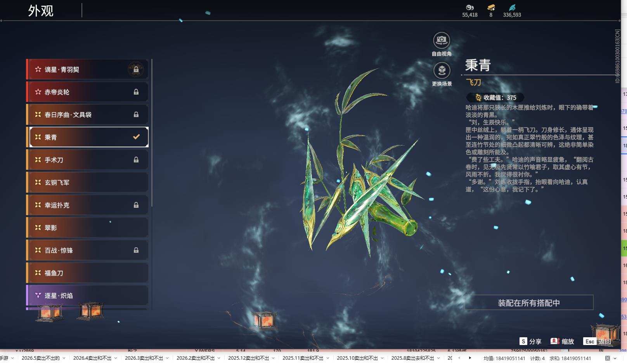Viewport: 627px width, 364px height.
Task: Click the spreadsheet view layout icon
Action: coord(608,358)
